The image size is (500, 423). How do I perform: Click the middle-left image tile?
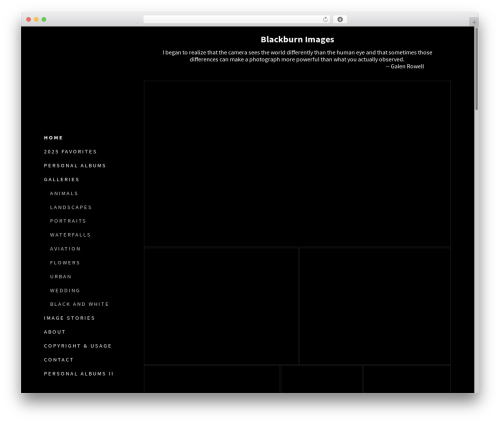[x=221, y=306]
